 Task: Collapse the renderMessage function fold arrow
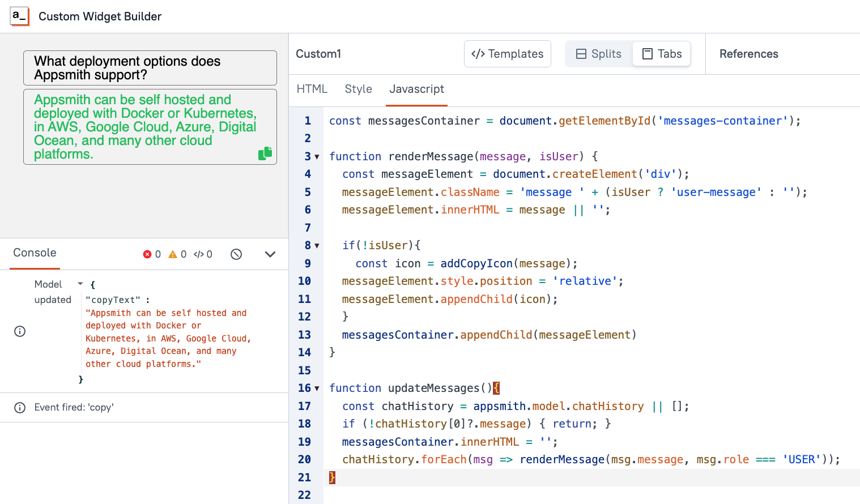coord(317,156)
